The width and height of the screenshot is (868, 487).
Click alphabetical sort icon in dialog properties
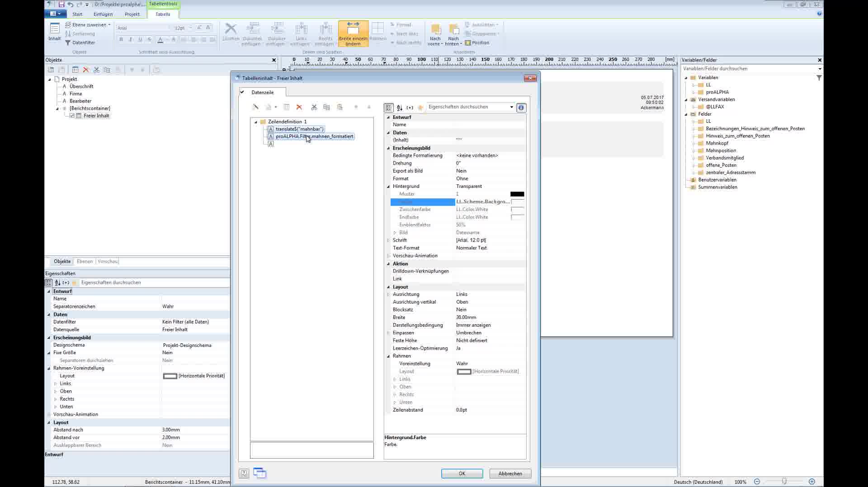[400, 108]
